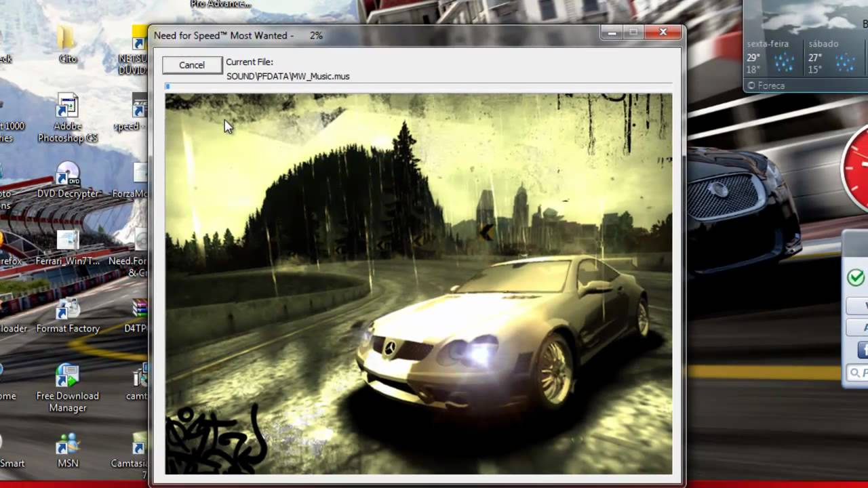Select the Ferrari_Win7T file on desktop
The height and width of the screenshot is (488, 868).
click(x=67, y=248)
